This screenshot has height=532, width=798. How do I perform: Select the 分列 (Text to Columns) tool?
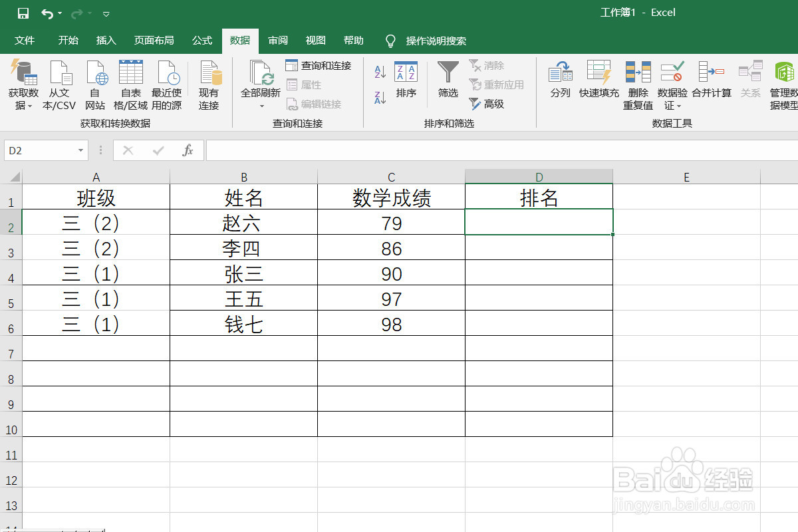click(560, 83)
